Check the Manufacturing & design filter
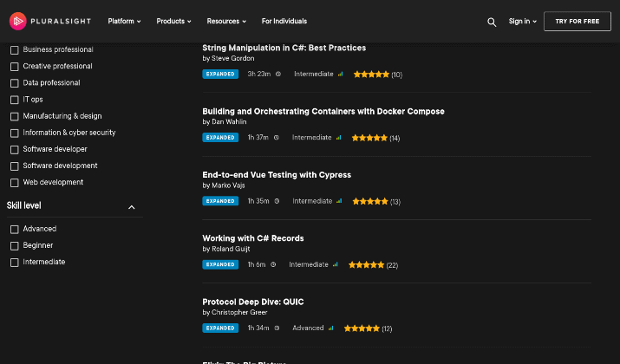 click(x=15, y=117)
